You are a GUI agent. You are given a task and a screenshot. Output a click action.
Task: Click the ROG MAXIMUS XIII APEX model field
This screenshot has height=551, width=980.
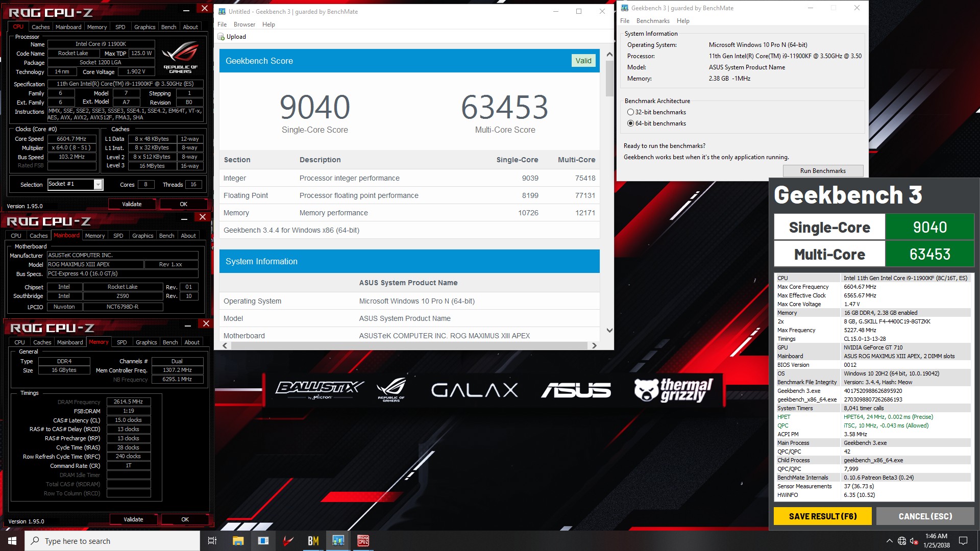(x=95, y=264)
